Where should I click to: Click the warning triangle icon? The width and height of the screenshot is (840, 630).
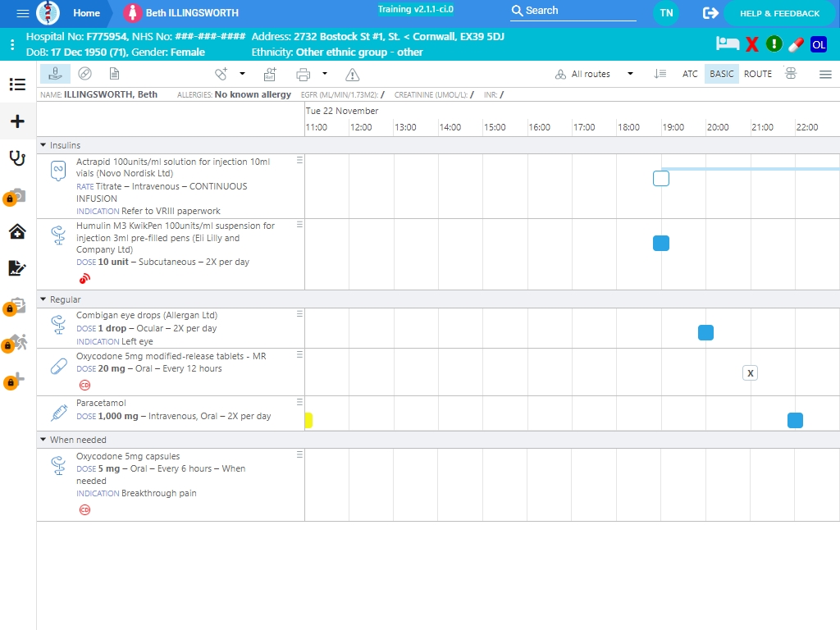(x=353, y=75)
